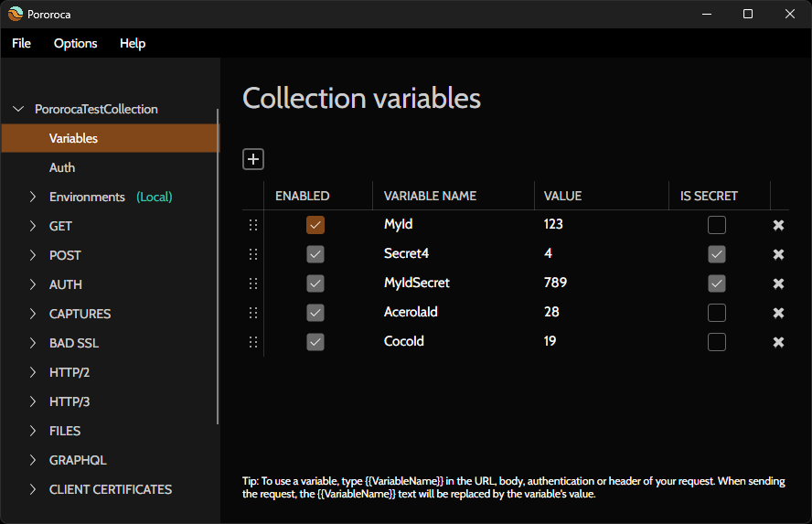
Task: Delete the AcerolaId variable row
Action: coord(778,313)
